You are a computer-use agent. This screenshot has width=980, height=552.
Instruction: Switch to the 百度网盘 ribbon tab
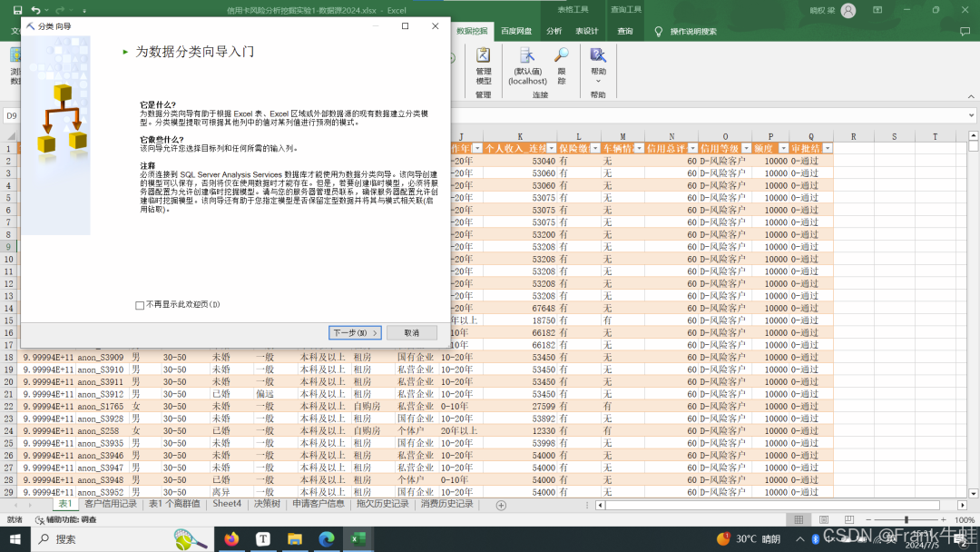[516, 31]
